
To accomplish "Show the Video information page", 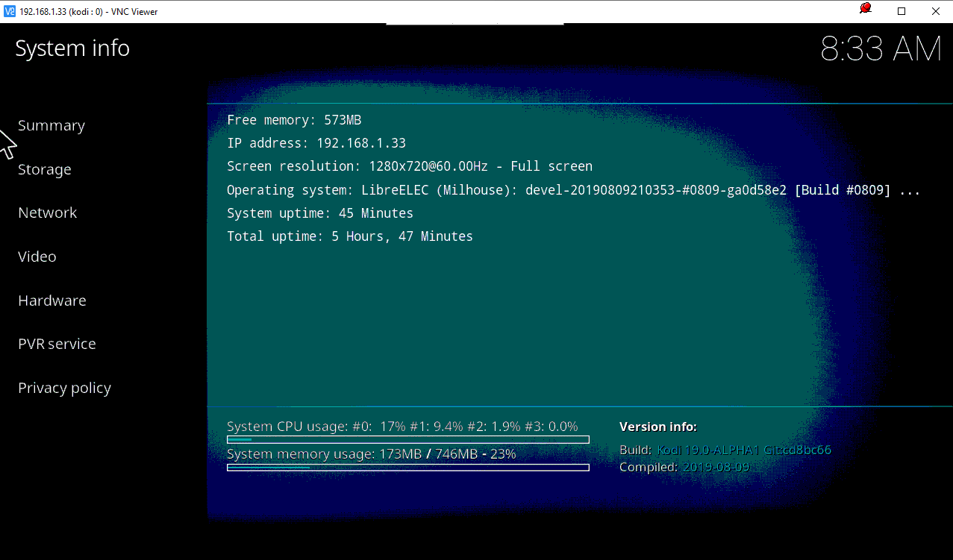I will click(x=37, y=257).
